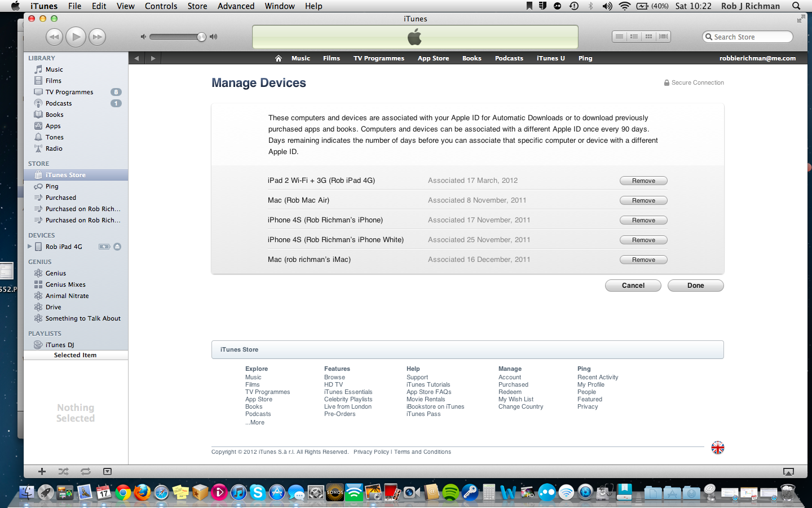This screenshot has width=812, height=508.
Task: Toggle shuffle at the window bottom
Action: (64, 471)
